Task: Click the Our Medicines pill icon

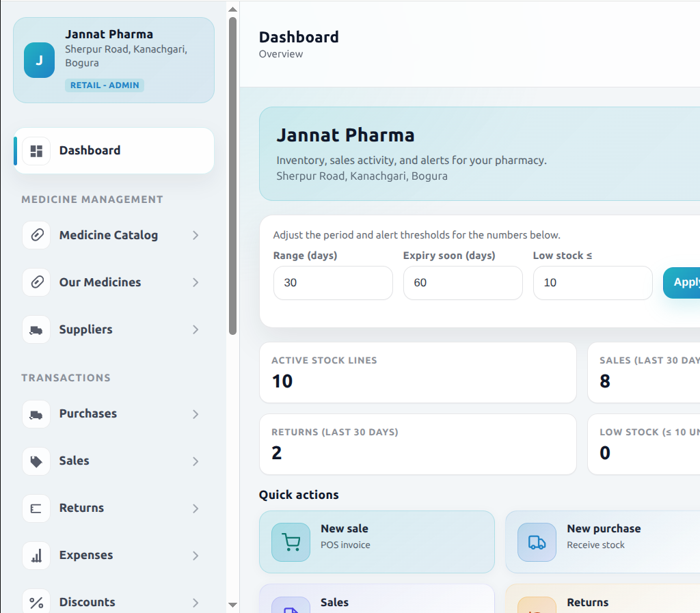Action: (36, 282)
